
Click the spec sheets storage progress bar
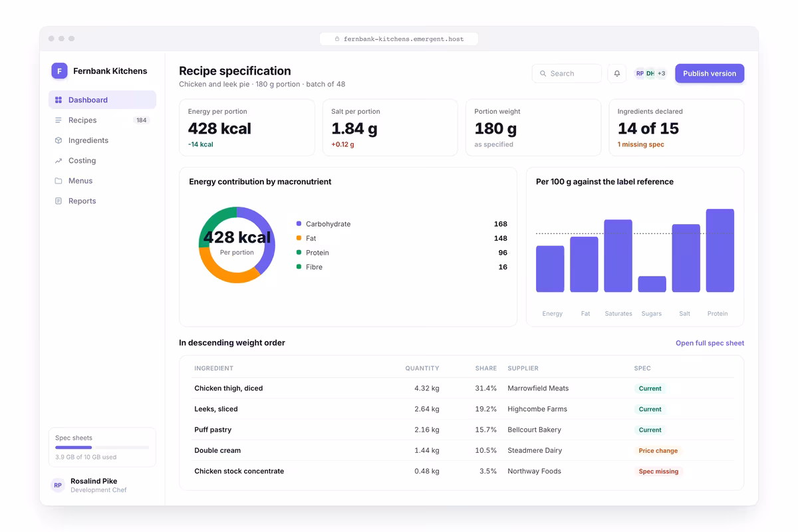pos(102,448)
